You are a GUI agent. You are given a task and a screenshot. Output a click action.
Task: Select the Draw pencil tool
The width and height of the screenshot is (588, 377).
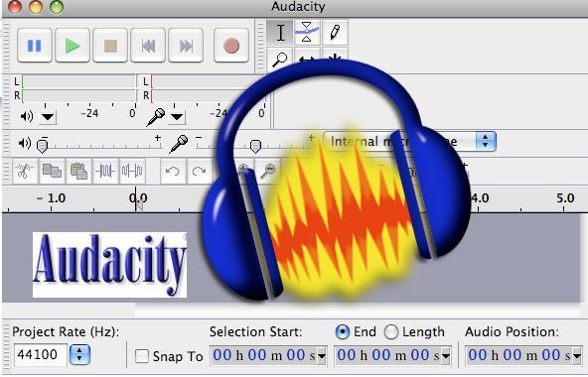coord(335,32)
